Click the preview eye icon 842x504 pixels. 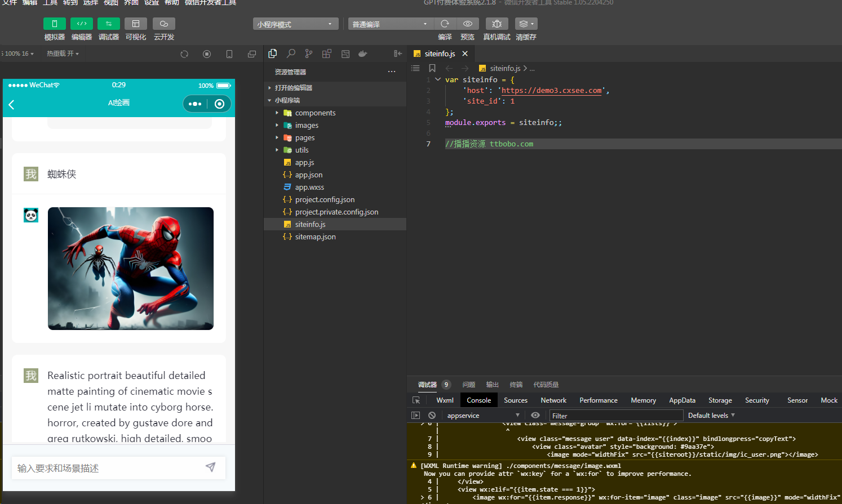[468, 24]
